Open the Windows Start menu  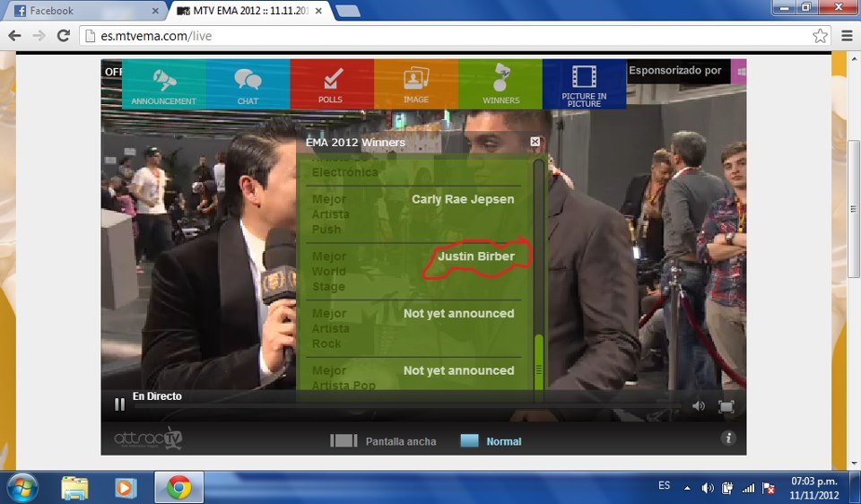point(22,488)
